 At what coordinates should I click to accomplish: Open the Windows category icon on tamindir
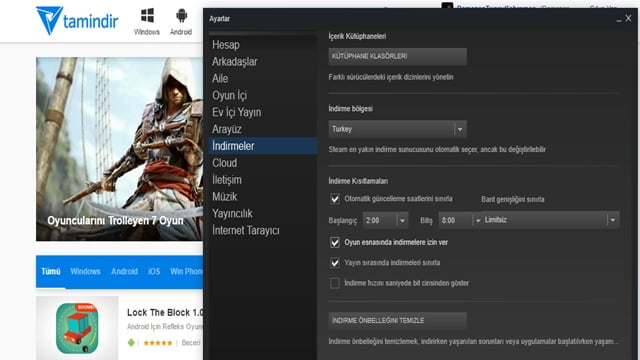pyautogui.click(x=147, y=22)
